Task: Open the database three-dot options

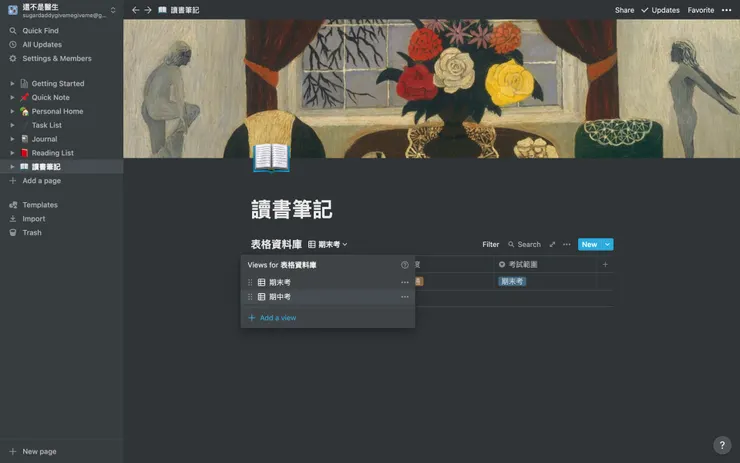Action: click(x=566, y=244)
